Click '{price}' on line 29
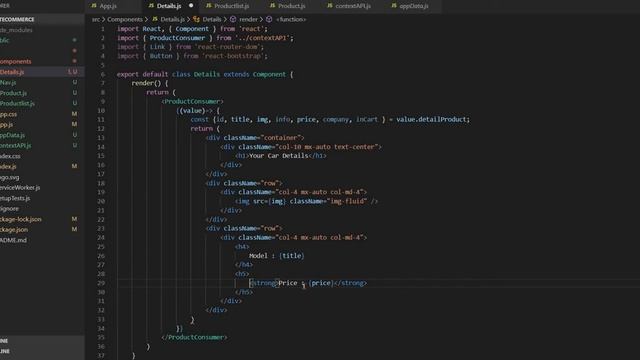 click(x=321, y=283)
